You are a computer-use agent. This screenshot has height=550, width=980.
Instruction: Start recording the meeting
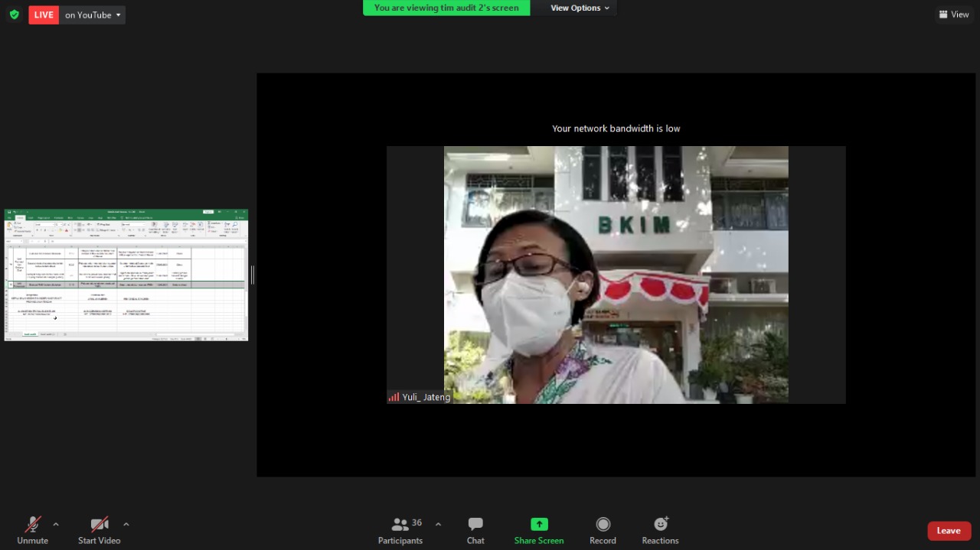point(603,529)
